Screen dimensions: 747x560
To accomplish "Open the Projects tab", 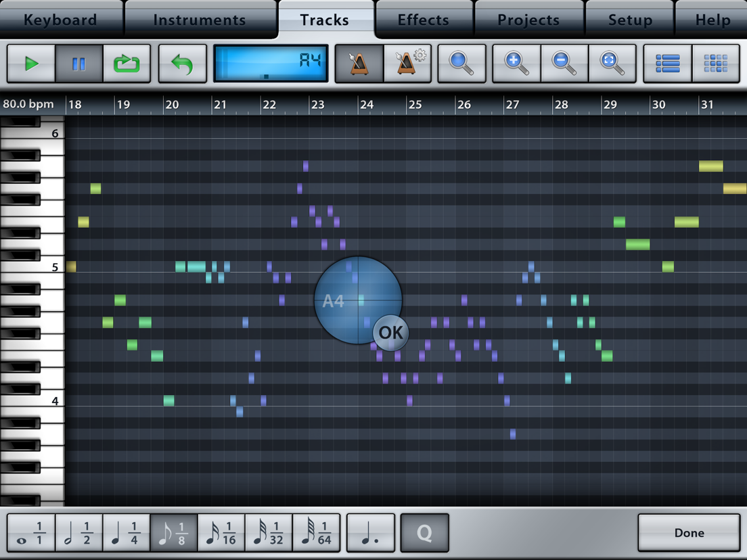I will [528, 19].
